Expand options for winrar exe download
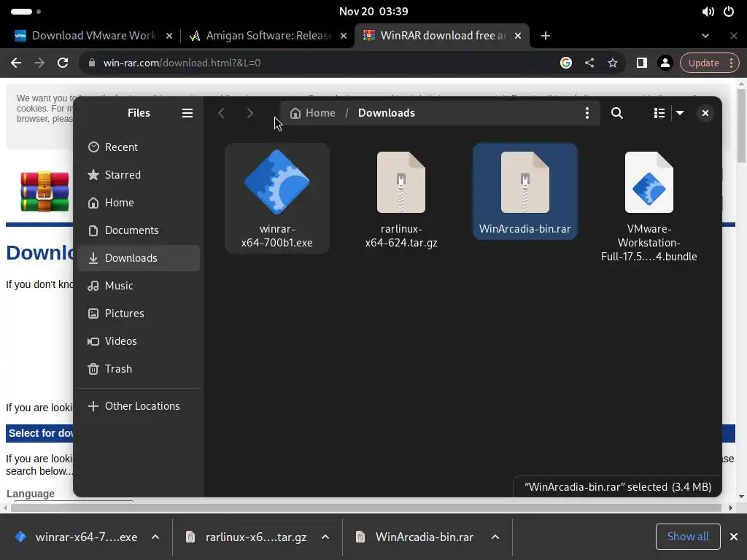747x560 pixels. pyautogui.click(x=155, y=537)
